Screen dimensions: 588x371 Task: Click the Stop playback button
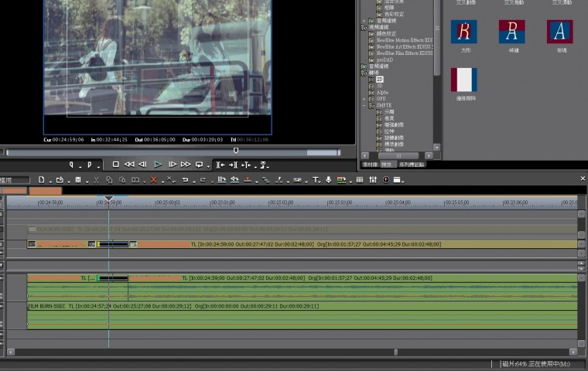click(x=115, y=165)
